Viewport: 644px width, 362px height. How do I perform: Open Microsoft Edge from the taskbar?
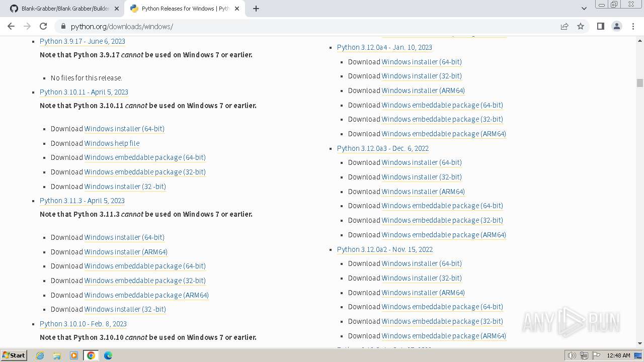click(x=108, y=355)
